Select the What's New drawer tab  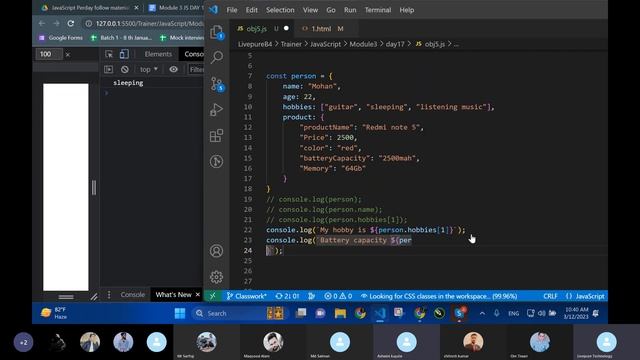(173, 294)
